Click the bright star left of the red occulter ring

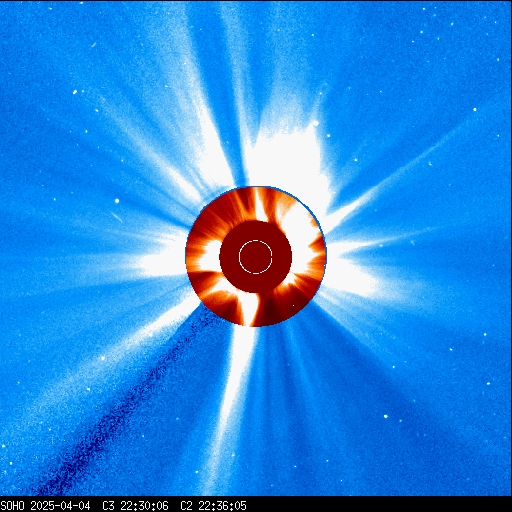click(x=117, y=201)
